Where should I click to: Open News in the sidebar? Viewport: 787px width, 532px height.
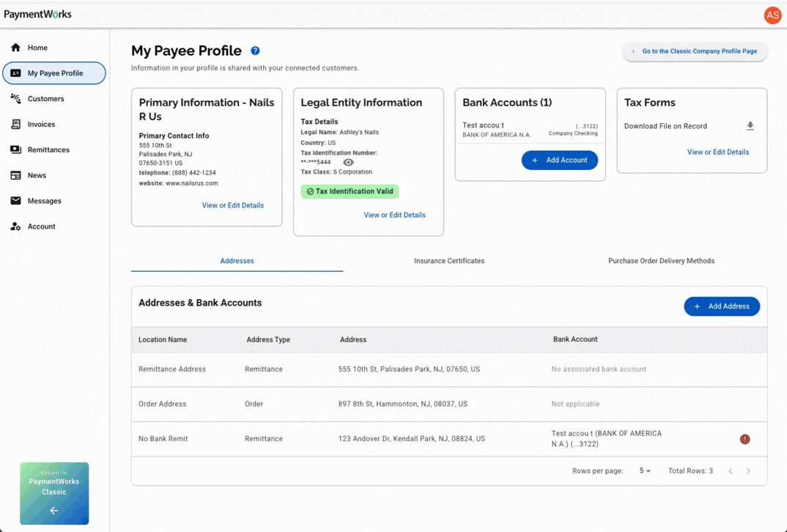54,176
